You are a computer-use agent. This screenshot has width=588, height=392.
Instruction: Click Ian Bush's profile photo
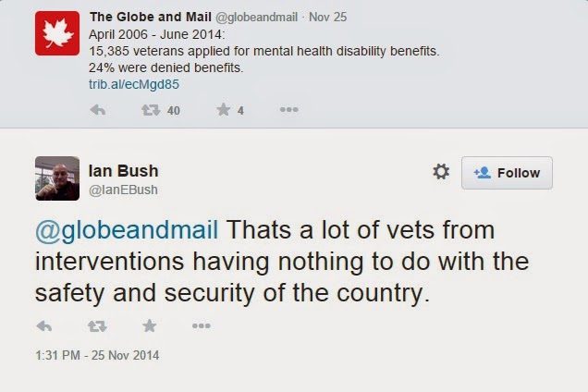coord(57,178)
